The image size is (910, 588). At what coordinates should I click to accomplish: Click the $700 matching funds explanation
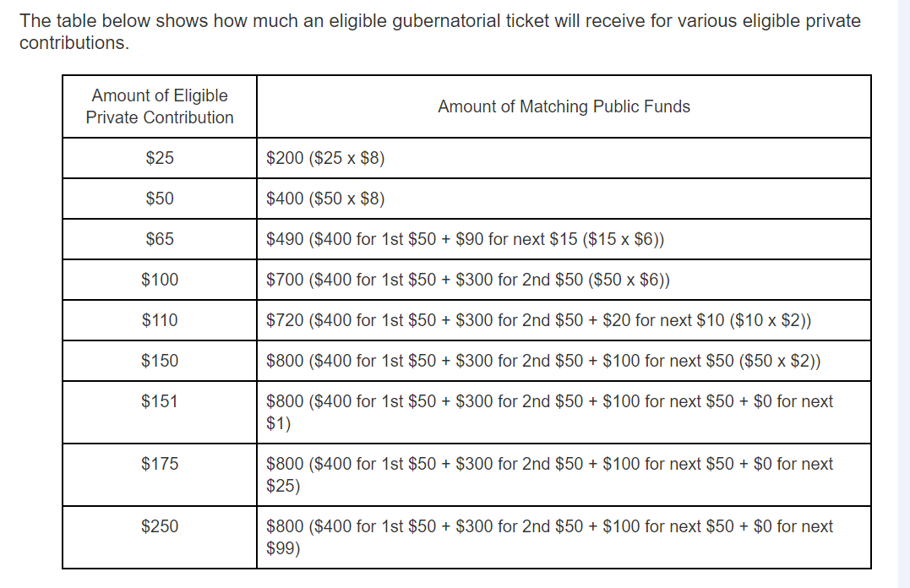(x=468, y=280)
